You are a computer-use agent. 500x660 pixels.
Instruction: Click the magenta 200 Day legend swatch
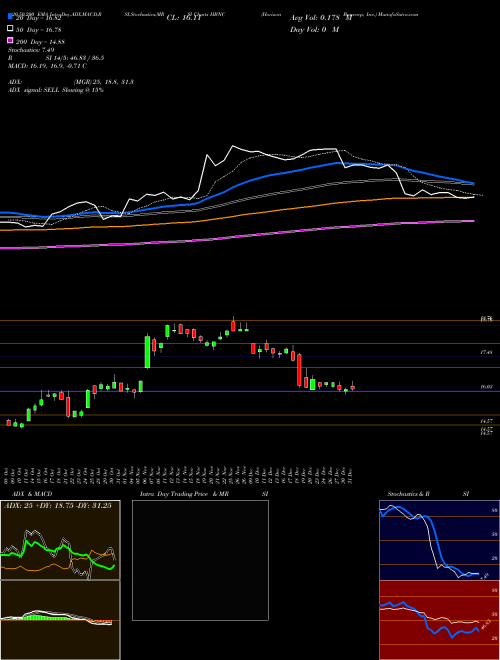pyautogui.click(x=10, y=40)
